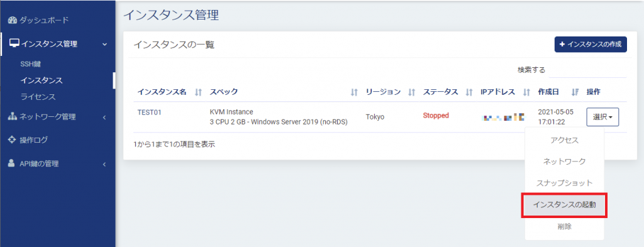The image size is (644, 247).
Task: Click the blurred IP address cell
Action: click(x=504, y=118)
